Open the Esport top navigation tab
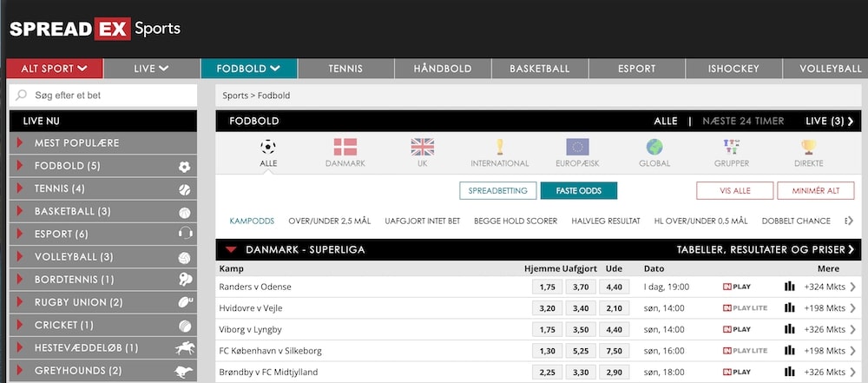The width and height of the screenshot is (868, 383). coord(636,69)
